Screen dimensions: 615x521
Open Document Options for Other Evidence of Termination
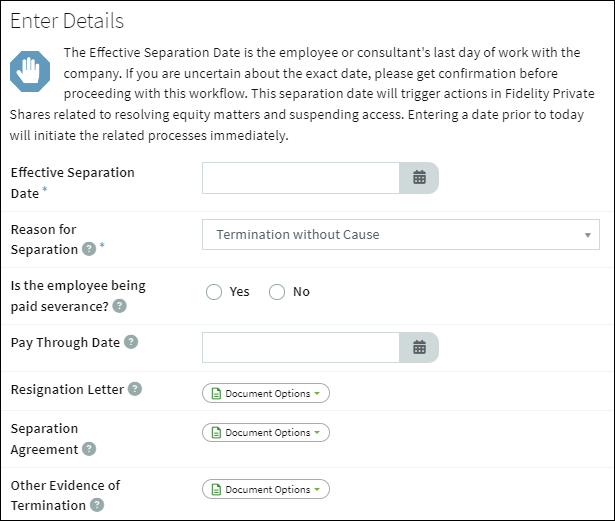(266, 489)
